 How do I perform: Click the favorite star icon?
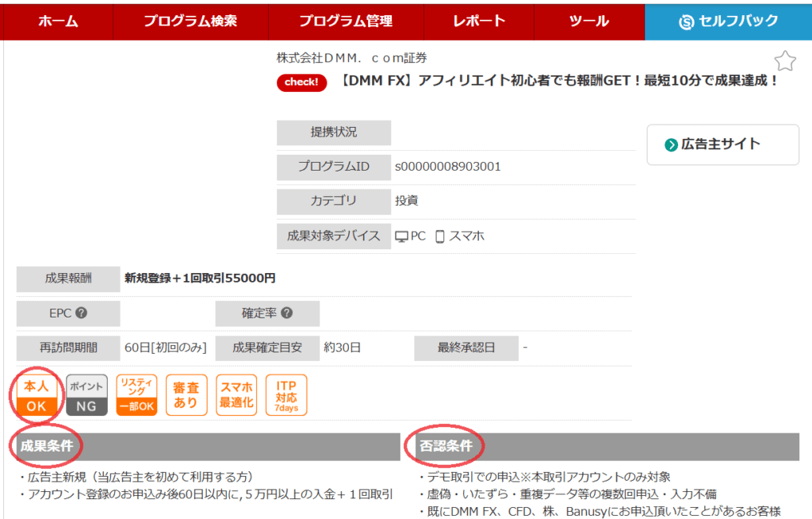pos(784,60)
